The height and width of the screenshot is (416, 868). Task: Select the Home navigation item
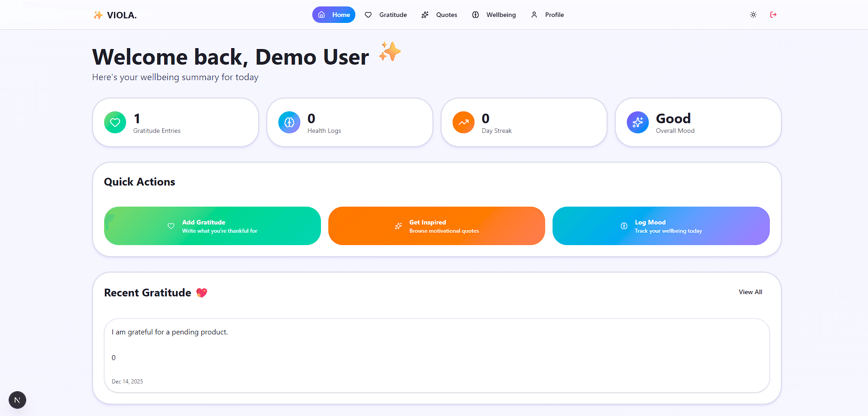pyautogui.click(x=333, y=15)
